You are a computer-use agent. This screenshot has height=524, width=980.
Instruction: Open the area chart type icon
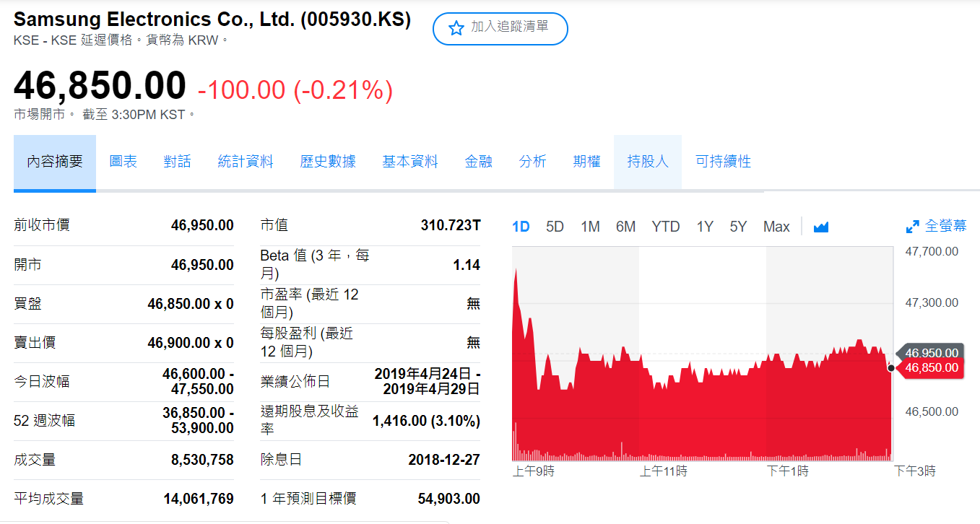820,227
